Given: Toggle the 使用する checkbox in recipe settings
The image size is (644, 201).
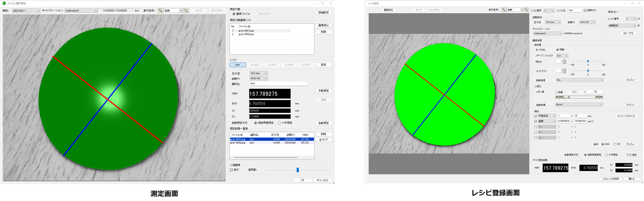Looking at the screenshot, I should pyautogui.click(x=585, y=10).
